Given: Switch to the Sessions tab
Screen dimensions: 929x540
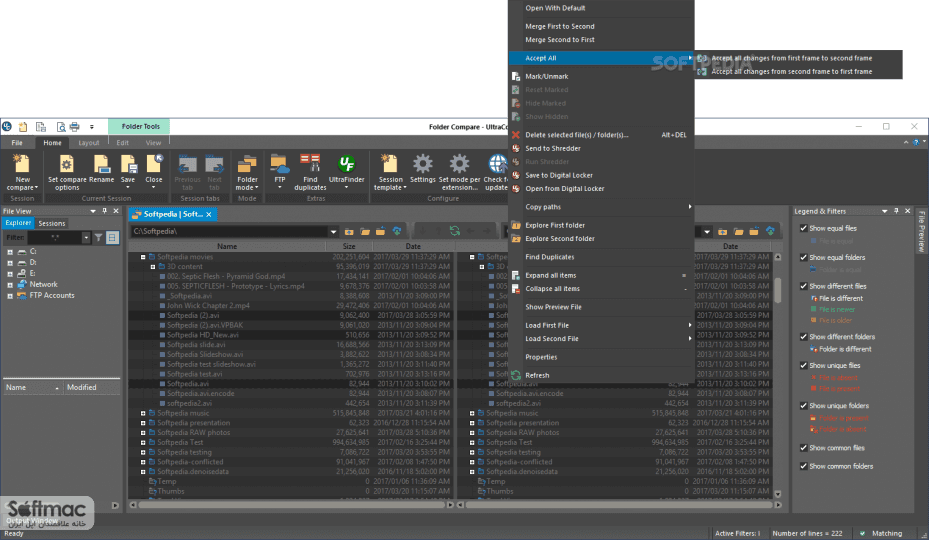Looking at the screenshot, I should 52,223.
